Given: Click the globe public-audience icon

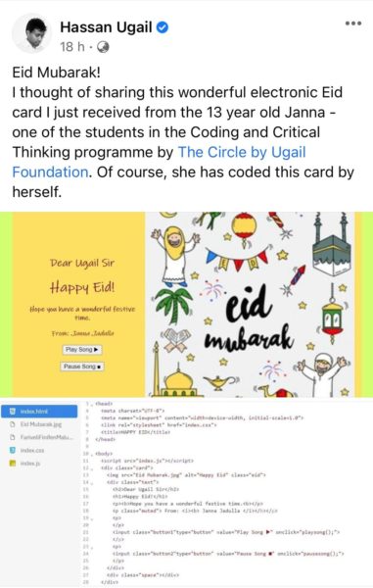Looking at the screenshot, I should 103,47.
